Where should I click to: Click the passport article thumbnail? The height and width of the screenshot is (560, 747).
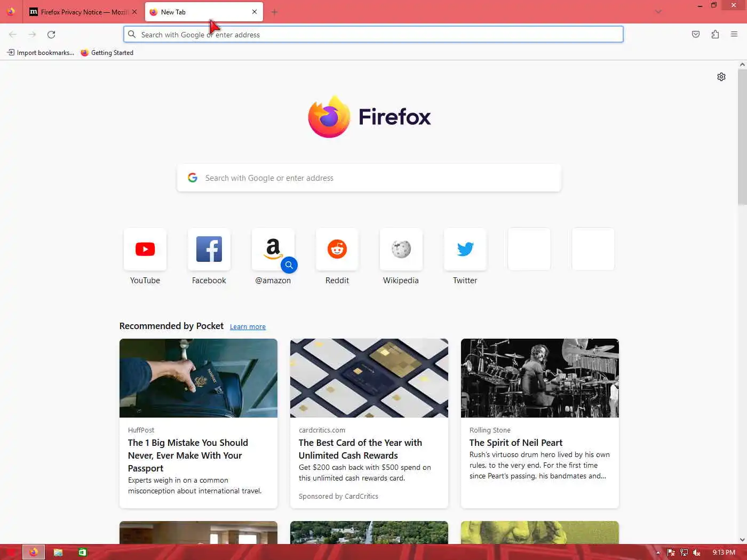(198, 378)
